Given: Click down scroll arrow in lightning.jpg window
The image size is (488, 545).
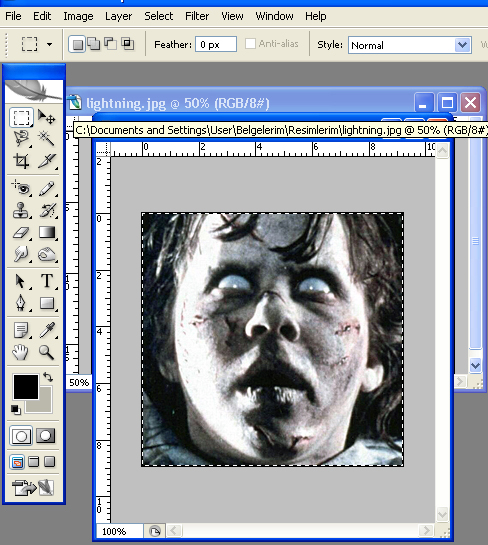Looking at the screenshot, I should coord(475,365).
